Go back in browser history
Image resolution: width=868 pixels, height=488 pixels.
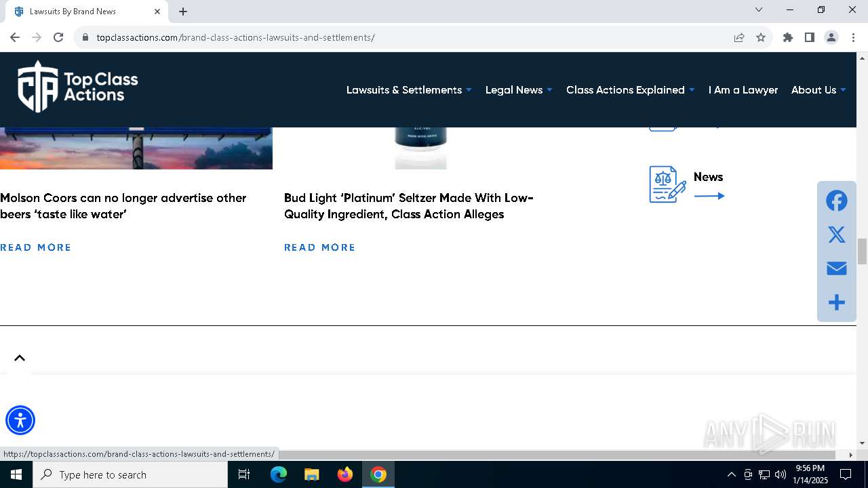click(x=15, y=37)
